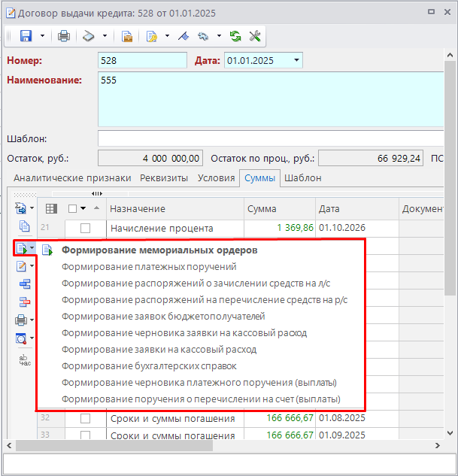
Task: Open the Дата dropdown calendar
Action: click(x=296, y=60)
